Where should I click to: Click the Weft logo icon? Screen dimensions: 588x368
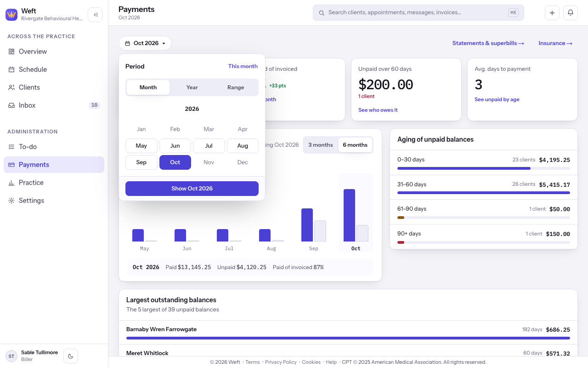[x=11, y=15]
